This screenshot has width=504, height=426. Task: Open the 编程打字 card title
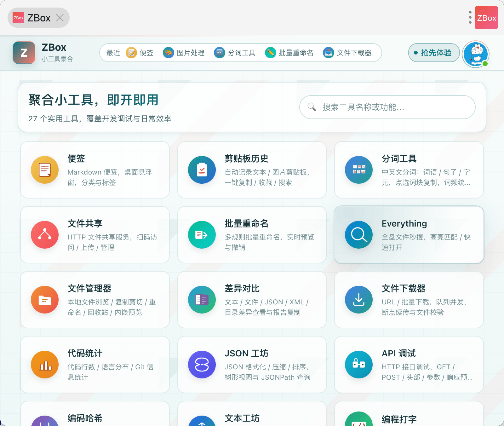[399, 419]
